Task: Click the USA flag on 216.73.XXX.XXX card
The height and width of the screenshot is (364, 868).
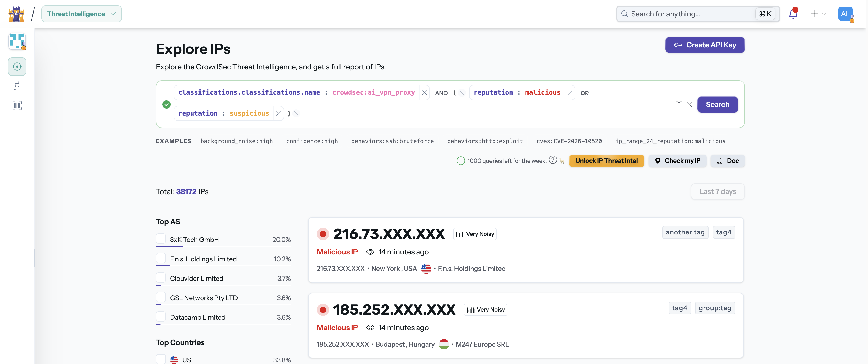Action: pos(426,269)
